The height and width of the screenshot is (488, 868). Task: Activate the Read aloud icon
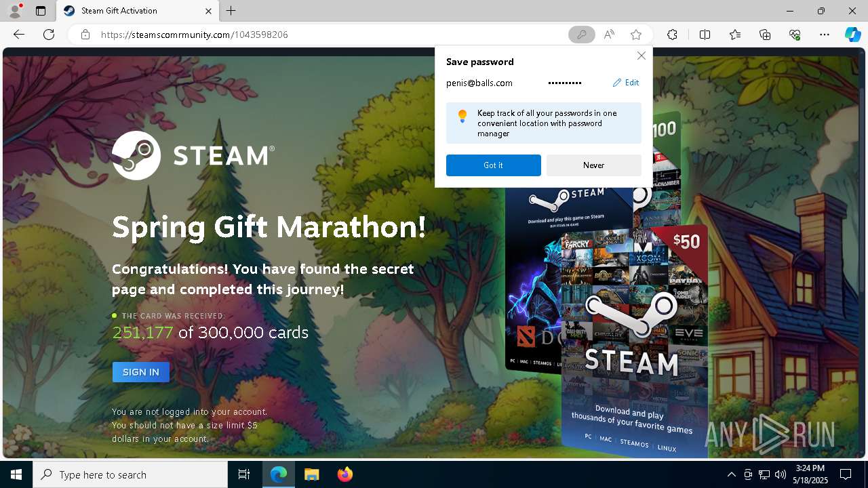click(x=609, y=35)
